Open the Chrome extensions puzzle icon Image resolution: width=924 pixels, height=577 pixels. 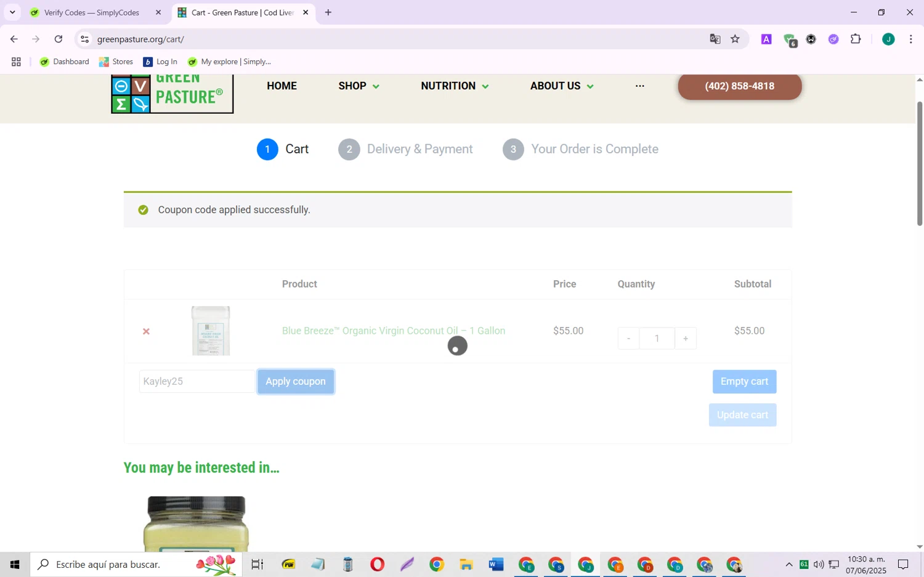tap(856, 39)
